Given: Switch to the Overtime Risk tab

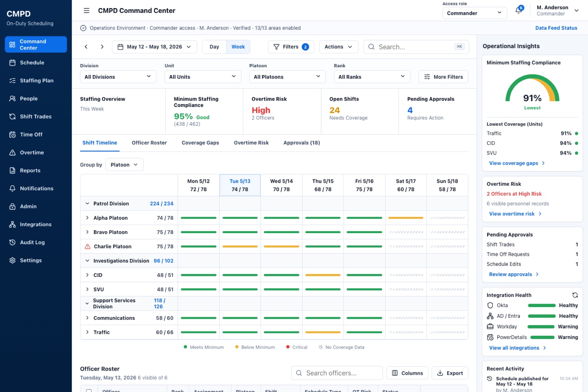Looking at the screenshot, I should click(251, 143).
